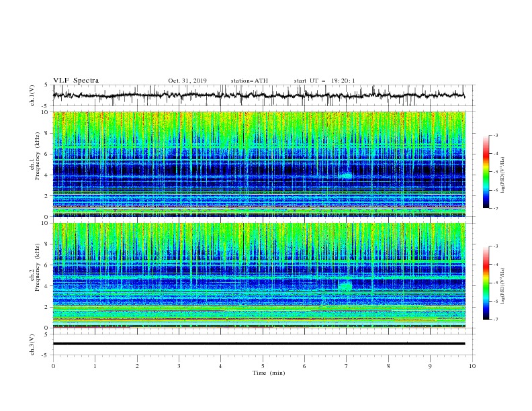Click the "ch.1(V)" axis label
Image resolution: width=532 pixels, height=411 pixels.
pyautogui.click(x=32, y=95)
